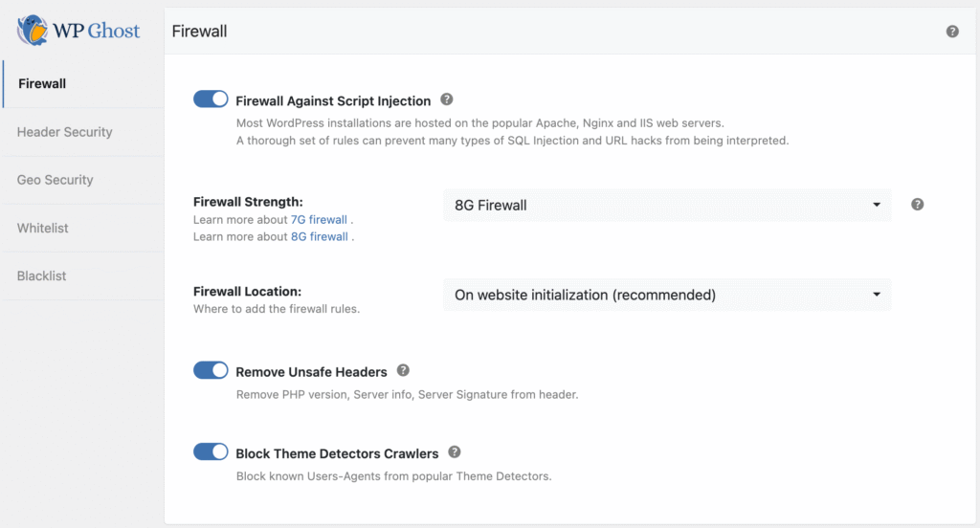Image resolution: width=980 pixels, height=528 pixels.
Task: Click help icon beside Remove Unsafe Headers
Action: 403,370
